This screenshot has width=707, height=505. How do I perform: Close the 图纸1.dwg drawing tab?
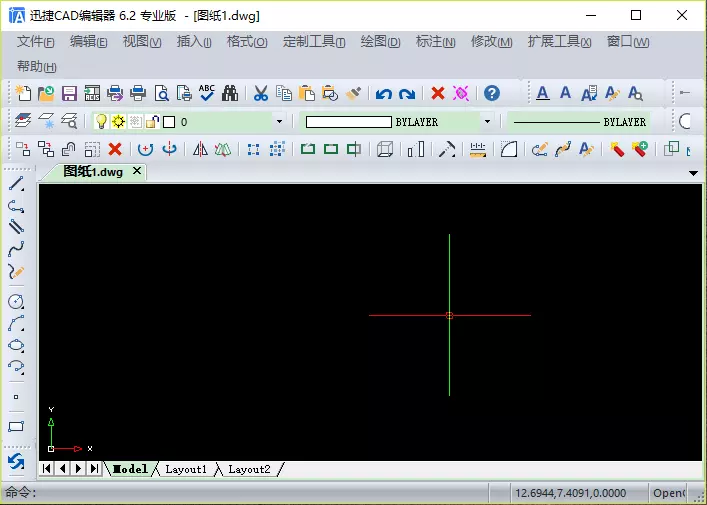137,171
